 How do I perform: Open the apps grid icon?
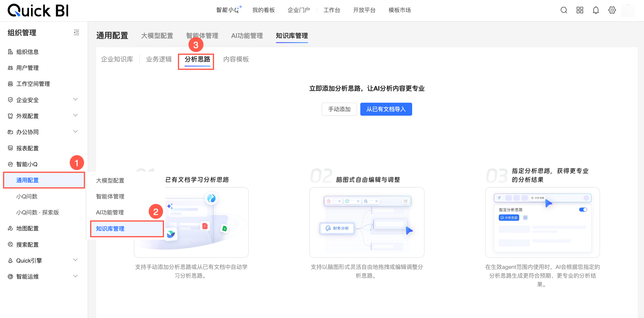tap(580, 10)
